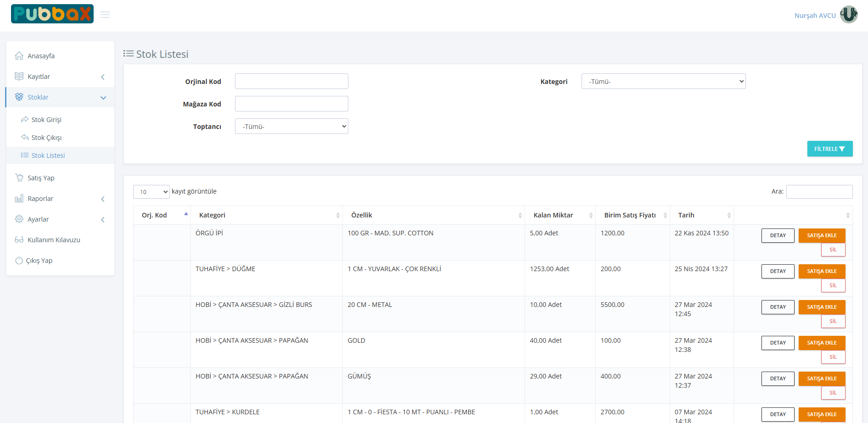Change the records-per-page dropdown showing 10
The height and width of the screenshot is (423, 868).
(x=151, y=192)
